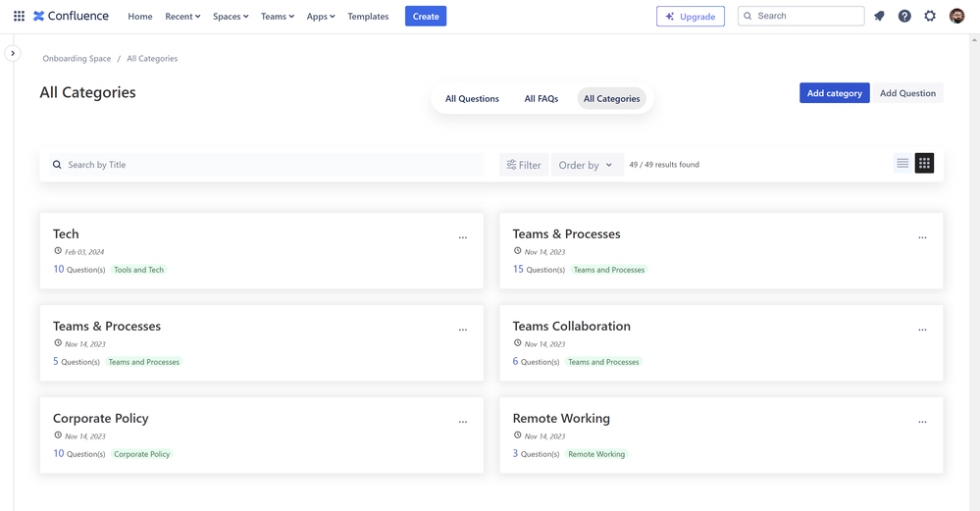Open the app switcher grid icon
Screen dimensions: 980x511
(x=19, y=17)
